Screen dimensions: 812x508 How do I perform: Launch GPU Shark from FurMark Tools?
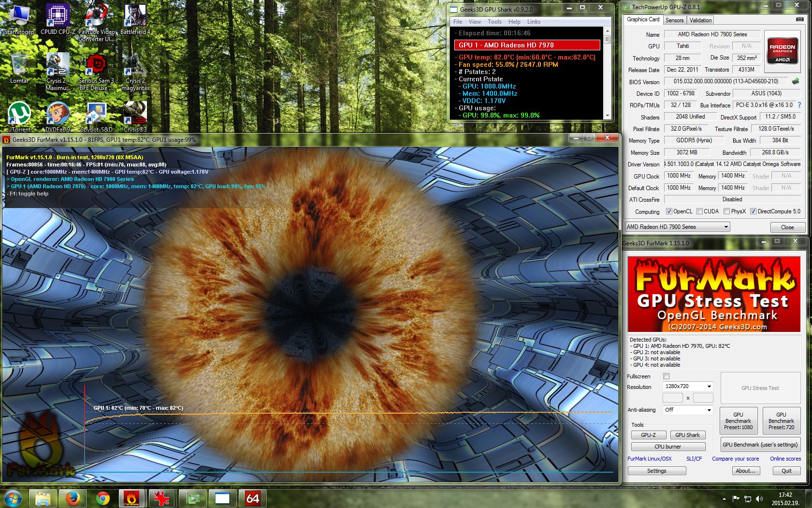click(x=687, y=435)
